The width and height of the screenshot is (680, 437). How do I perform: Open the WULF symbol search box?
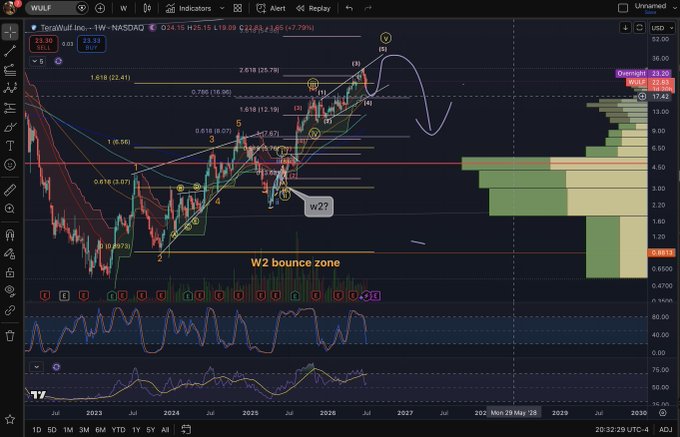[x=56, y=8]
